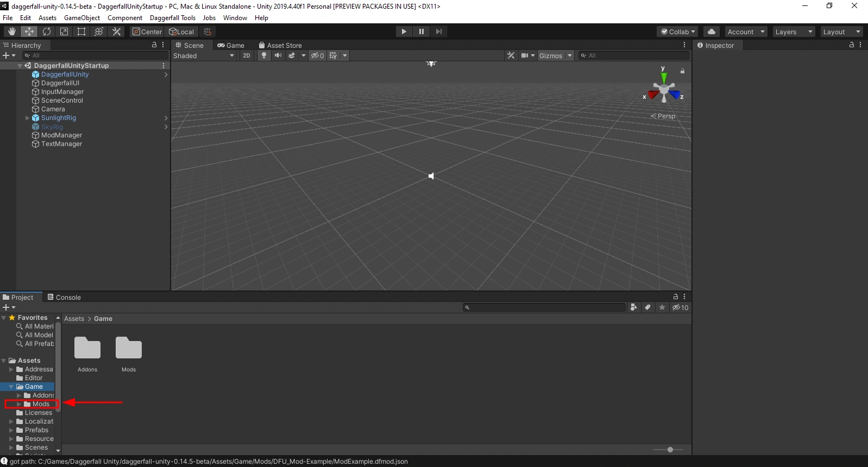Open the Daggerfall Tools menu

[173, 18]
